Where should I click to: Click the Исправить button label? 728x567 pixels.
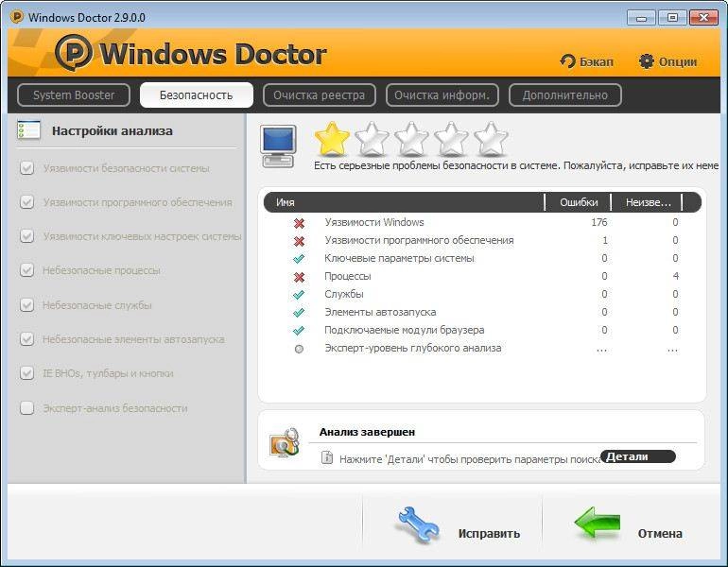(489, 534)
